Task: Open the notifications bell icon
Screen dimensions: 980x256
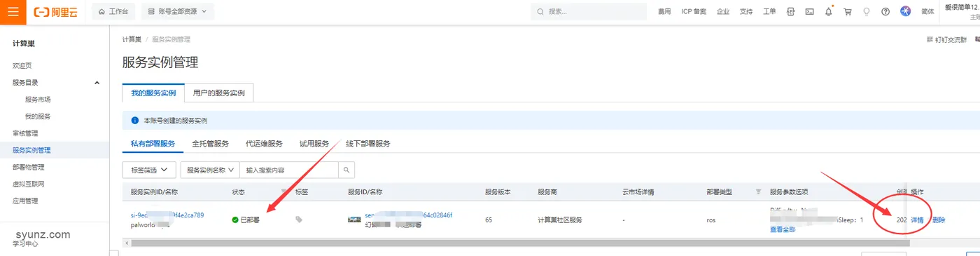Action: (x=829, y=12)
